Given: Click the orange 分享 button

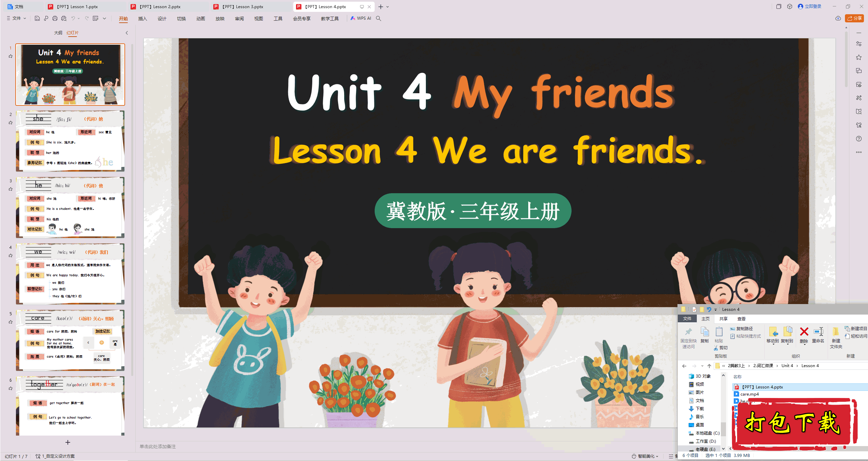Looking at the screenshot, I should pos(855,18).
